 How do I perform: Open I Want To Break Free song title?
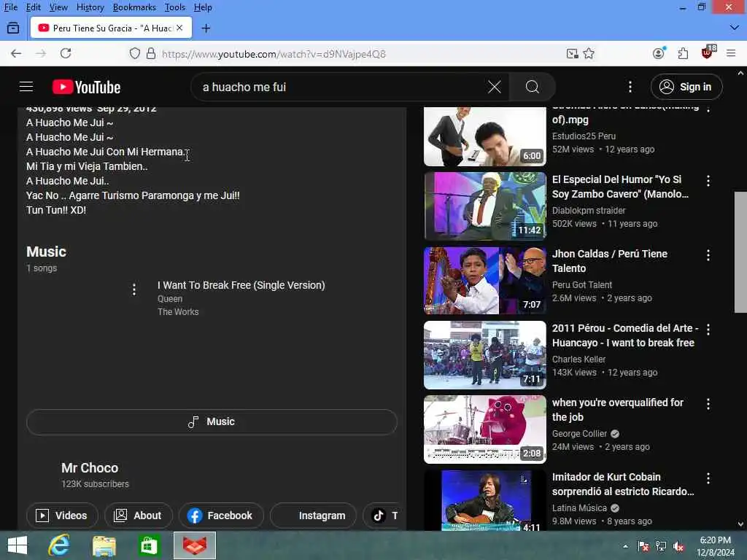coord(241,285)
